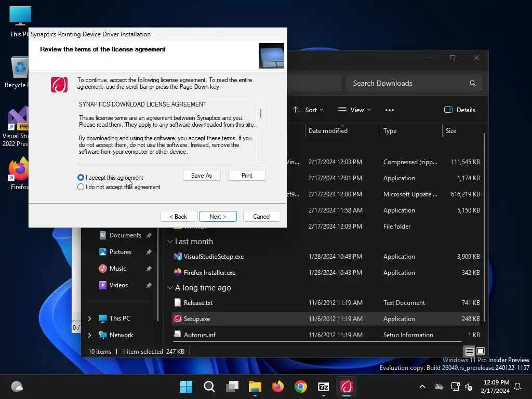The width and height of the screenshot is (532, 399).
Task: Click the Next button in installer
Action: click(218, 217)
